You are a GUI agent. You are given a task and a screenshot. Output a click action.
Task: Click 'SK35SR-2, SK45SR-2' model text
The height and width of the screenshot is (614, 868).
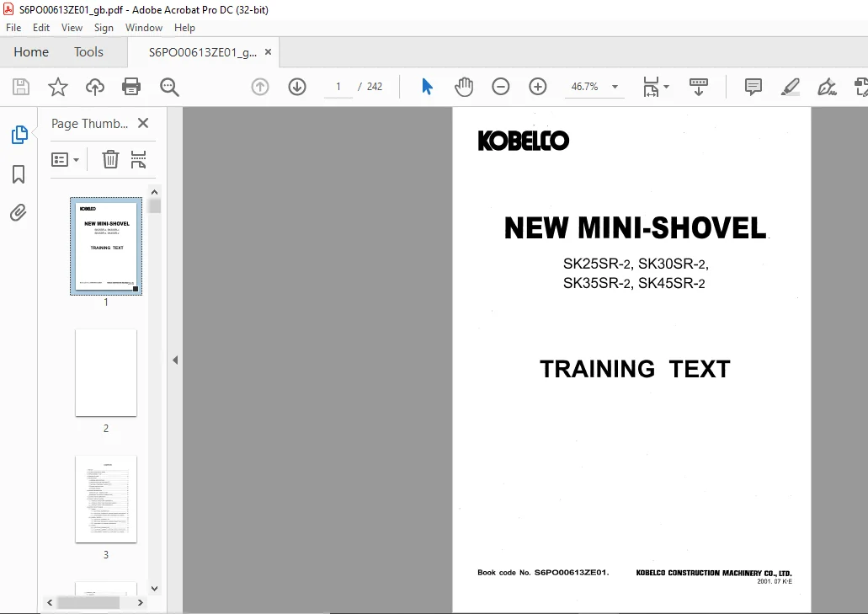pos(634,284)
